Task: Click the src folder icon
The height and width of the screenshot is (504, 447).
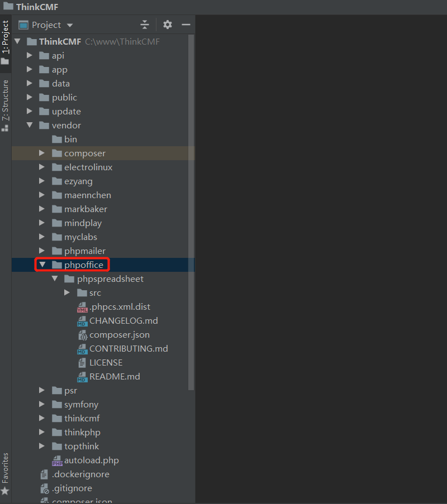Action: (82, 292)
